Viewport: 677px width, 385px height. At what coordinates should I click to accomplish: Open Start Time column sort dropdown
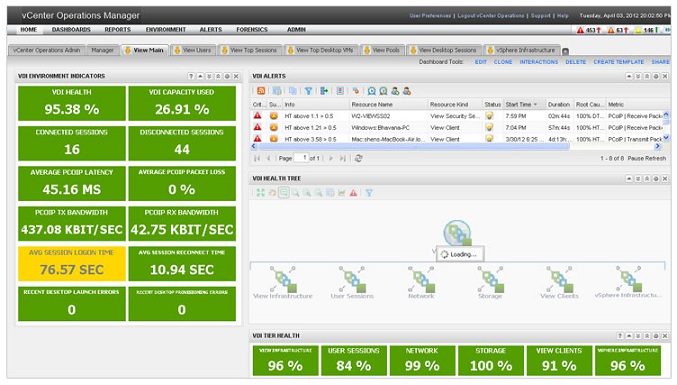click(536, 104)
